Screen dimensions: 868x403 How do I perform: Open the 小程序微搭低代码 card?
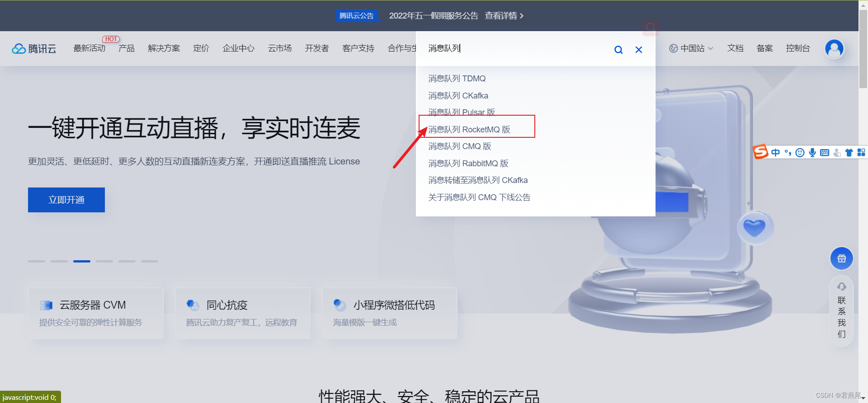click(x=390, y=313)
